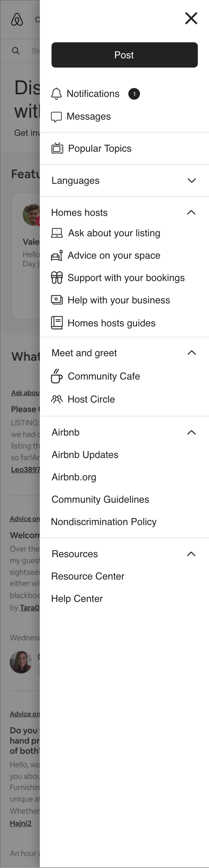The image size is (209, 868).
Task: Click the Homes hosts guides book icon
Action: [x=57, y=323]
